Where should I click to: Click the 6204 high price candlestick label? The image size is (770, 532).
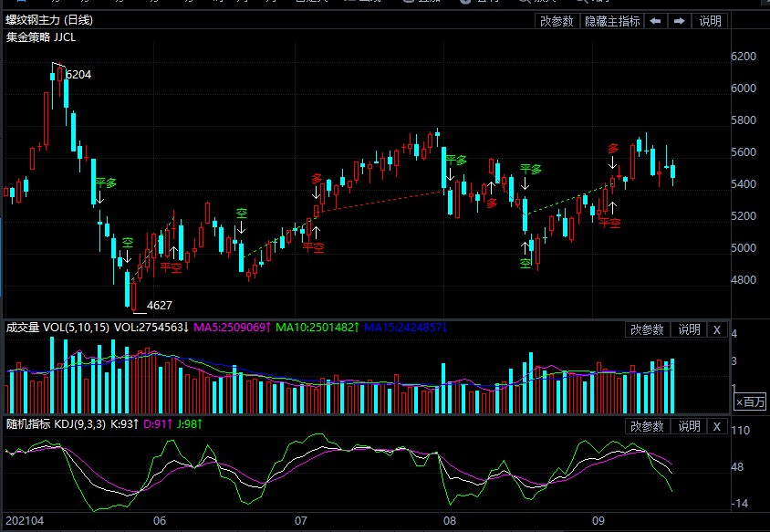(x=78, y=75)
